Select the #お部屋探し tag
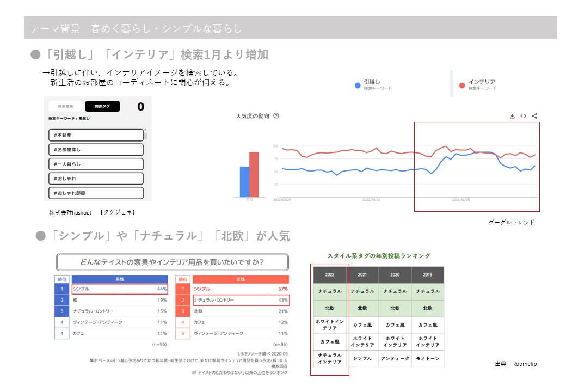Viewport: 566px width, 392px height. pos(95,150)
